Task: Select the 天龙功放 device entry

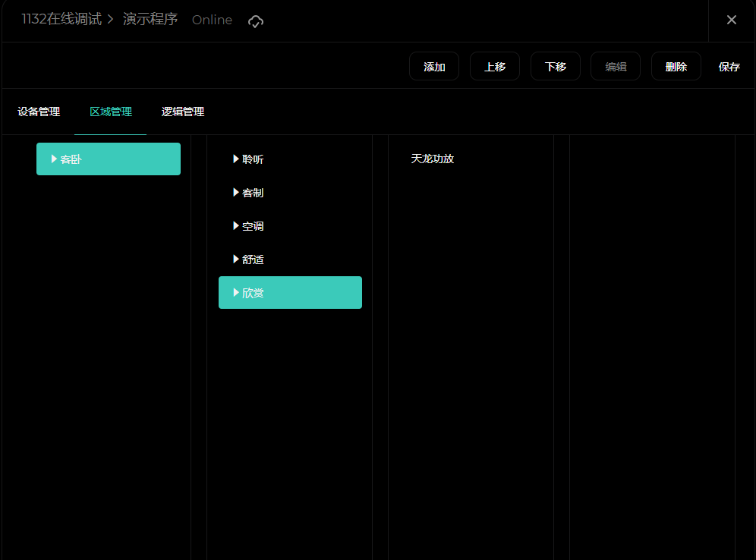Action: pyautogui.click(x=433, y=159)
